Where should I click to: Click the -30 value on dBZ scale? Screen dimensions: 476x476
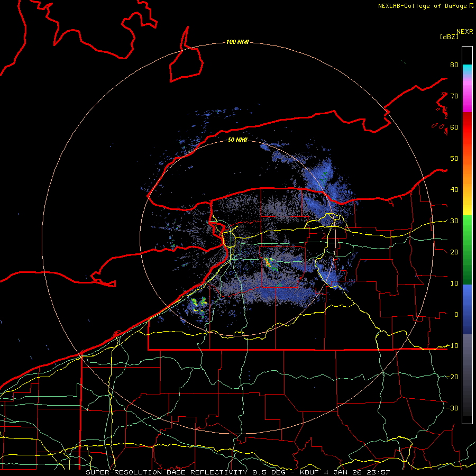[453, 408]
